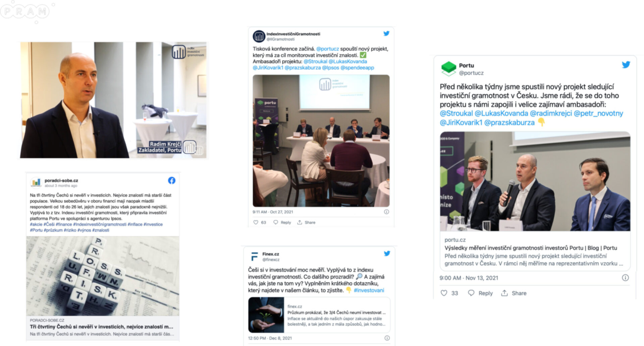644x346 pixels.
Task: Click the Twitter bird icon in IndexInvestičníGramotnosti tweet
Action: [x=386, y=33]
